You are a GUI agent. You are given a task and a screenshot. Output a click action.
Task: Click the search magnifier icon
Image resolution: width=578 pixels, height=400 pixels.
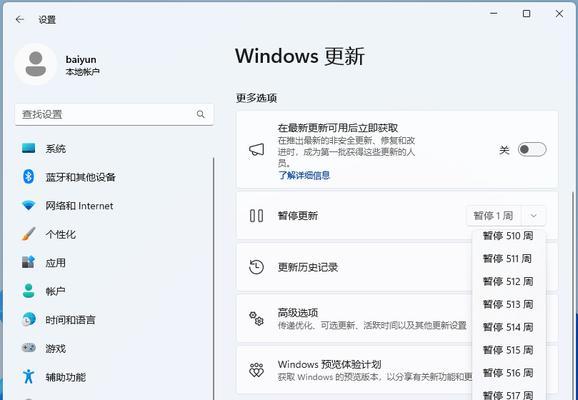pyautogui.click(x=201, y=114)
